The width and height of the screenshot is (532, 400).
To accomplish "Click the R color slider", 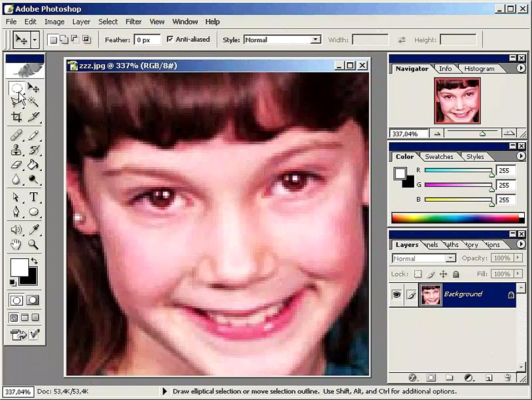I will [458, 170].
